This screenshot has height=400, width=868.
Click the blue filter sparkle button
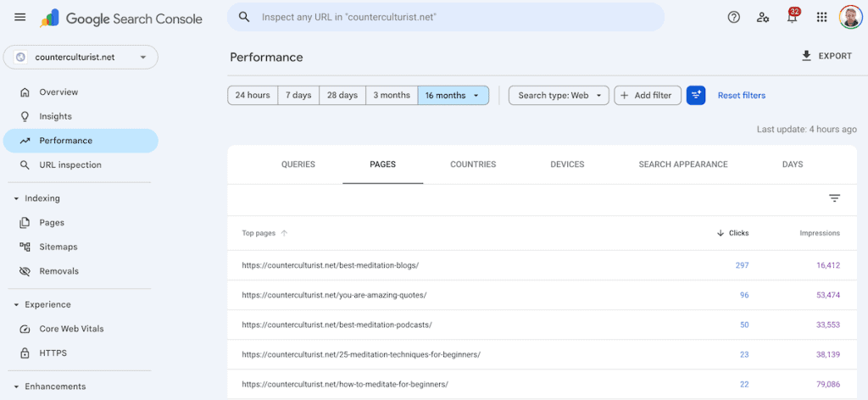pyautogui.click(x=696, y=95)
